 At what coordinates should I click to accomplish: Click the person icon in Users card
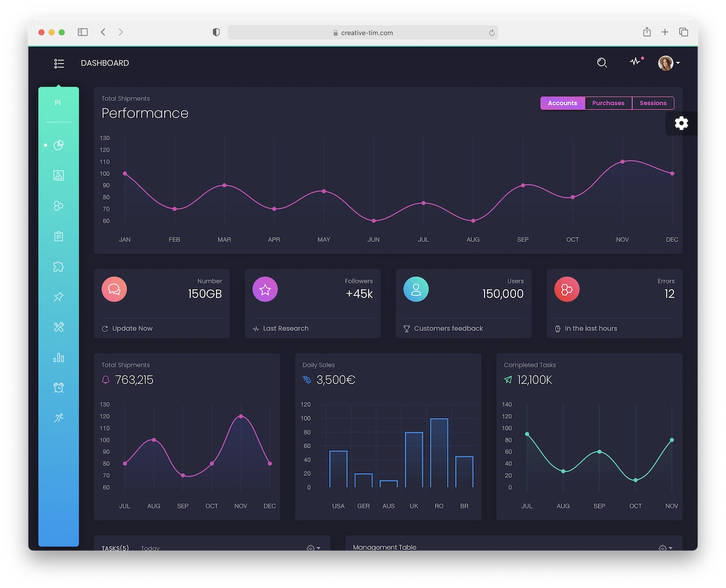pos(416,289)
